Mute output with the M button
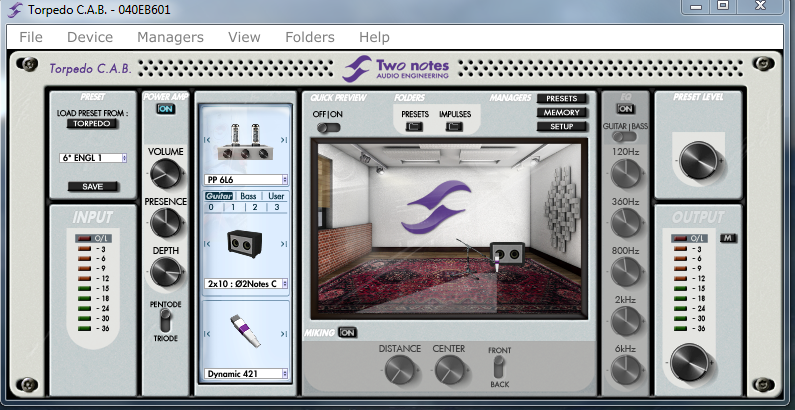Viewport: 795px width, 410px height. click(x=728, y=238)
